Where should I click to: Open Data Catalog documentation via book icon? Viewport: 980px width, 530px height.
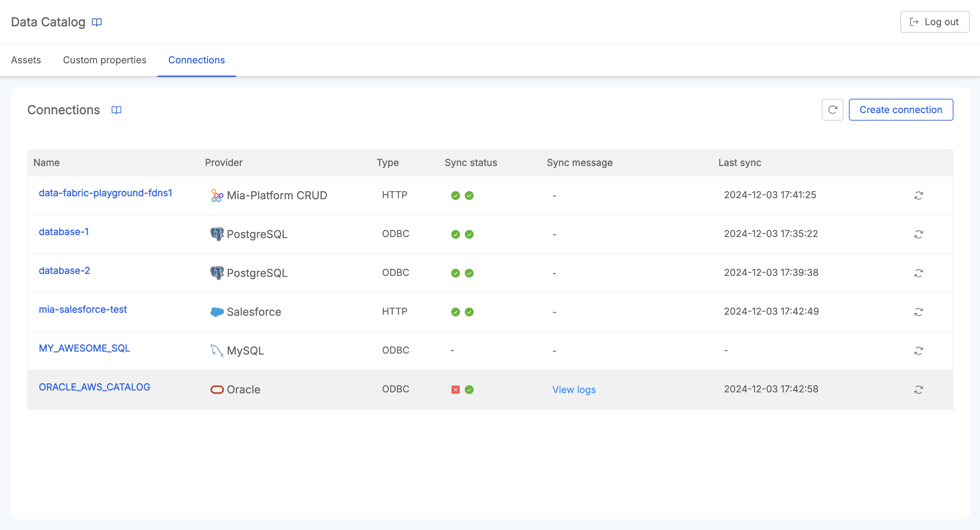coord(97,22)
